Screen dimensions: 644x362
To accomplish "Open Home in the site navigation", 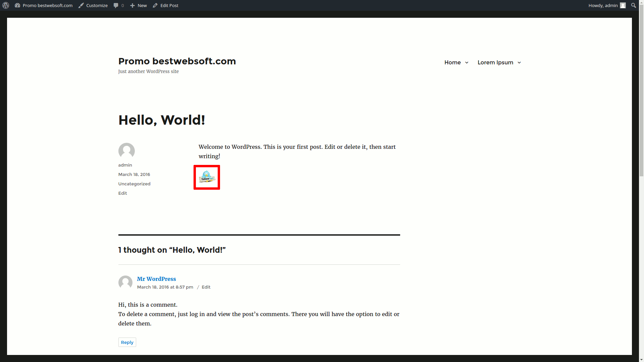I will pyautogui.click(x=452, y=62).
